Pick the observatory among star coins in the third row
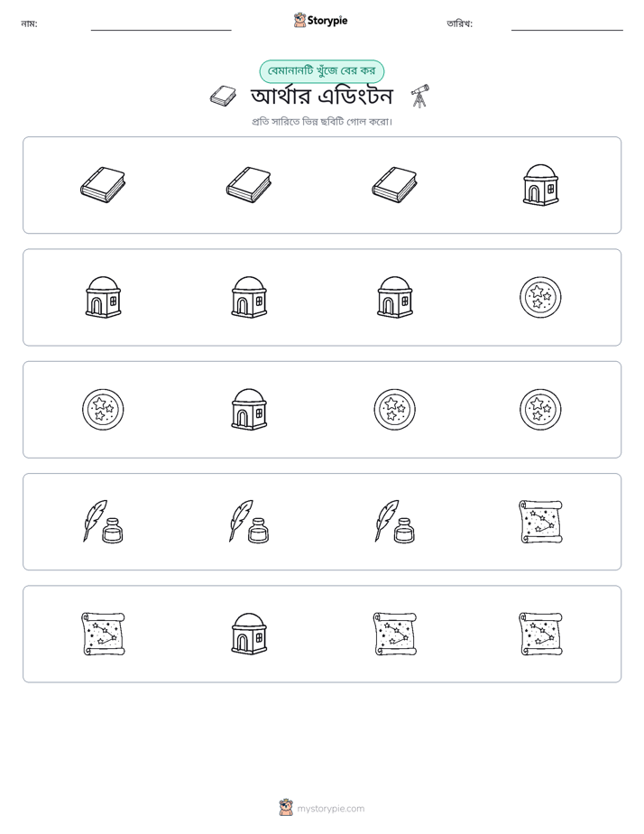This screenshot has height=834, width=644. coord(249,410)
